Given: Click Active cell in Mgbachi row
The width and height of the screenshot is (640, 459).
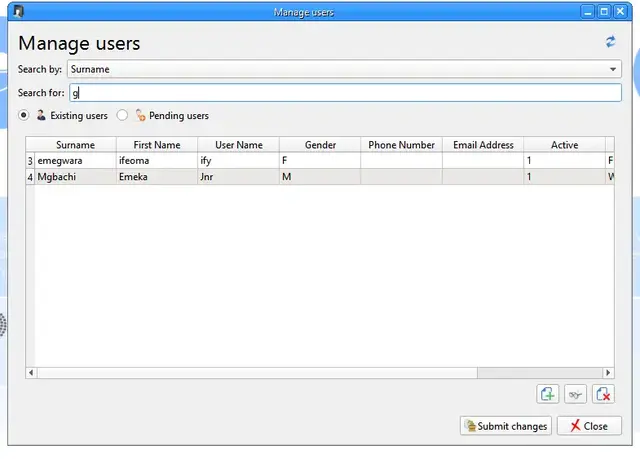Looking at the screenshot, I should (564, 177).
